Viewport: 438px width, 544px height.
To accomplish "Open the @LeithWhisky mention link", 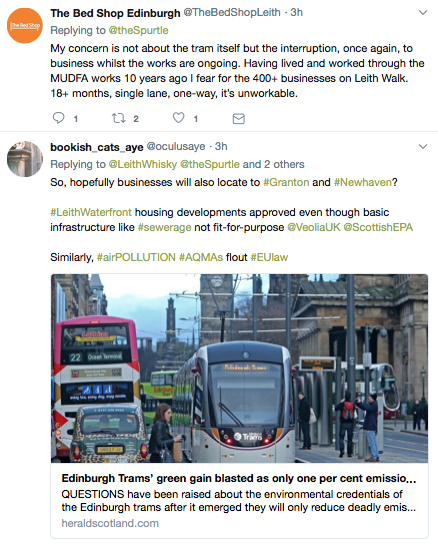I will [143, 164].
